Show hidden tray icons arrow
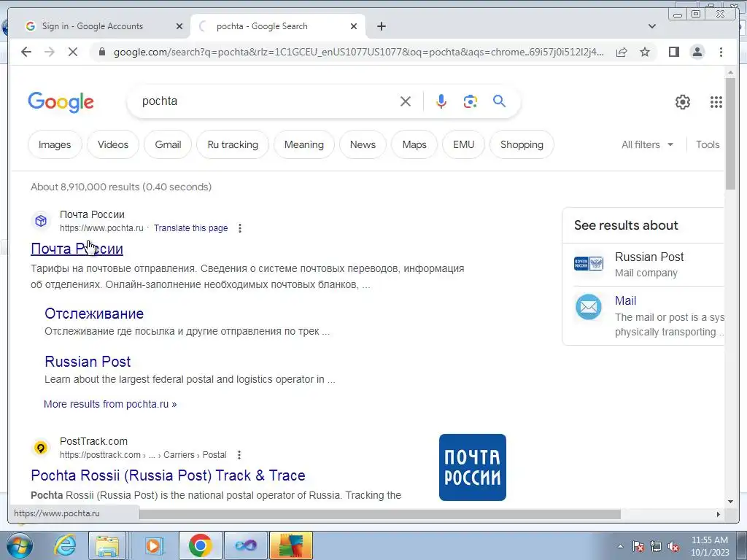Viewport: 747px width, 560px height. [620, 547]
